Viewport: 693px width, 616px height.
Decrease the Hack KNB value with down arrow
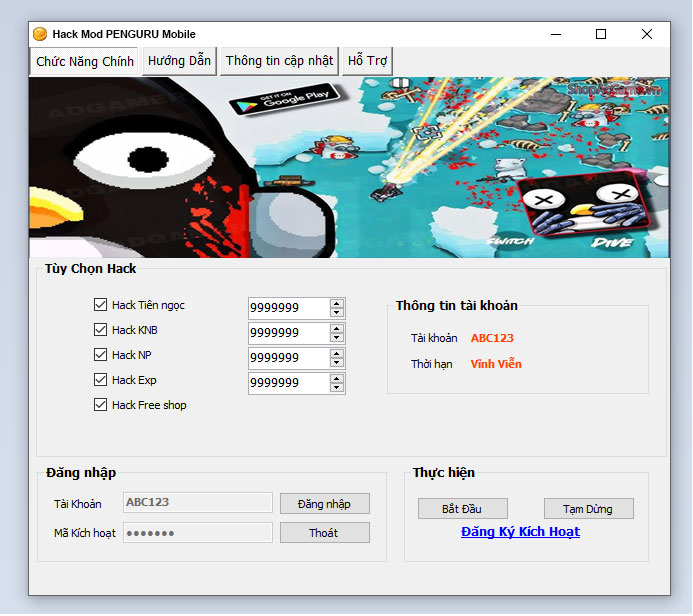337,338
